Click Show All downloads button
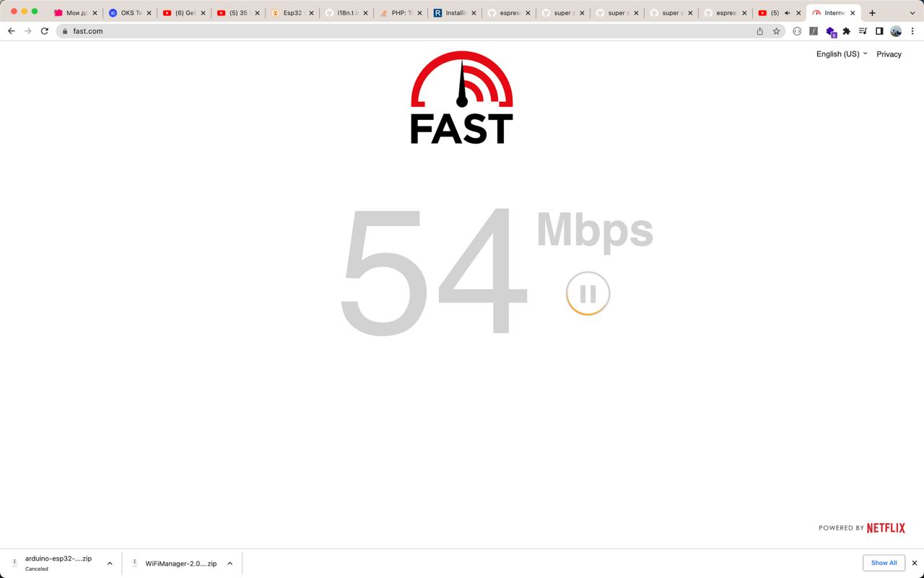 884,563
